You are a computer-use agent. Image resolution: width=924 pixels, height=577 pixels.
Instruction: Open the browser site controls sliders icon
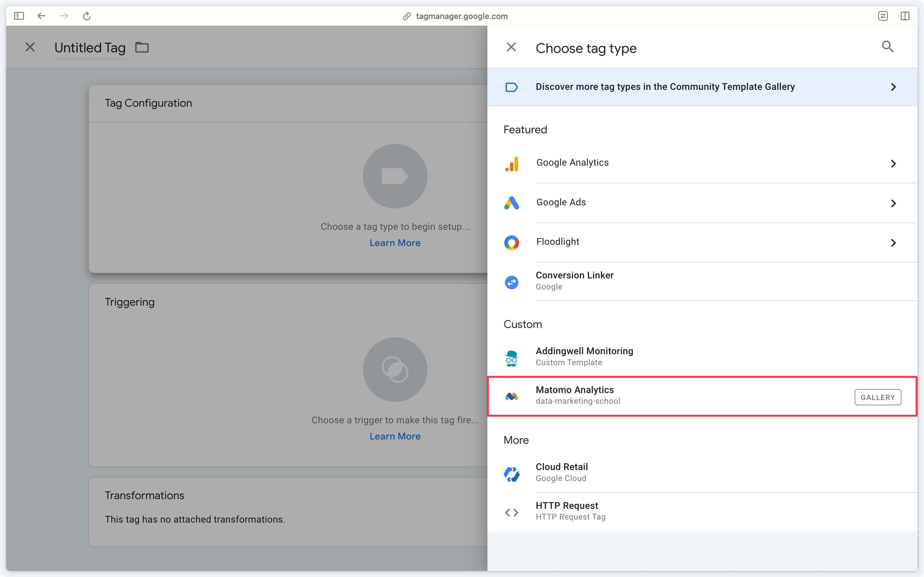(883, 16)
